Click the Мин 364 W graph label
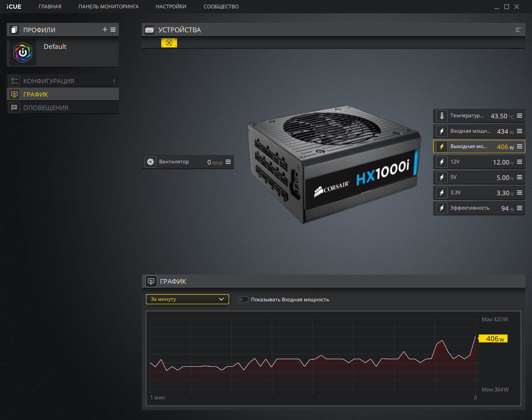This screenshot has height=420, width=532. point(495,390)
